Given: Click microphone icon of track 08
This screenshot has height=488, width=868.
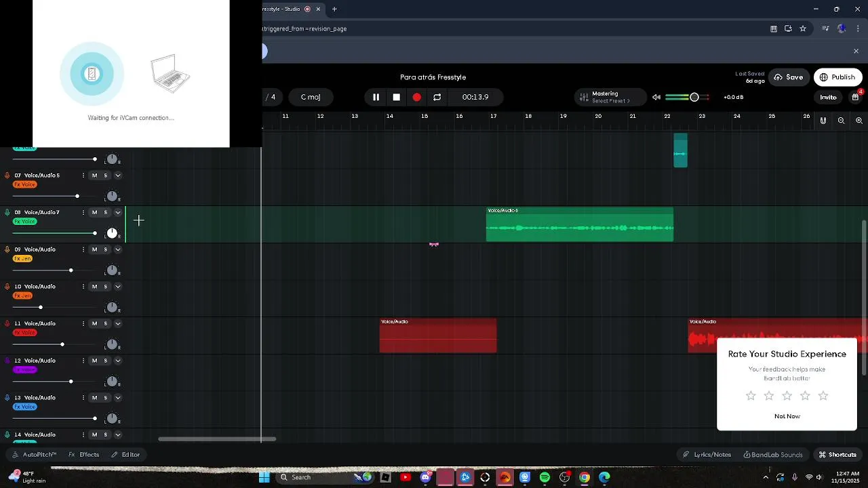Looking at the screenshot, I should click(7, 213).
